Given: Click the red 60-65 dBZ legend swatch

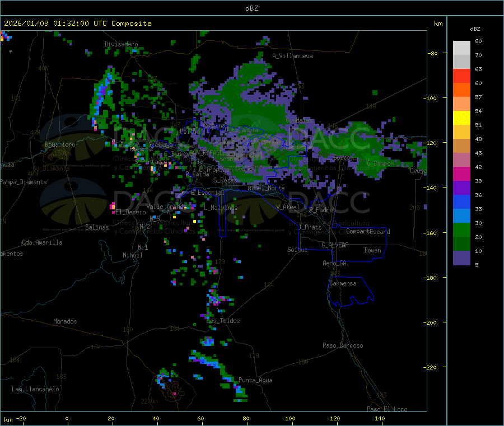Looking at the screenshot, I should [x=461, y=76].
